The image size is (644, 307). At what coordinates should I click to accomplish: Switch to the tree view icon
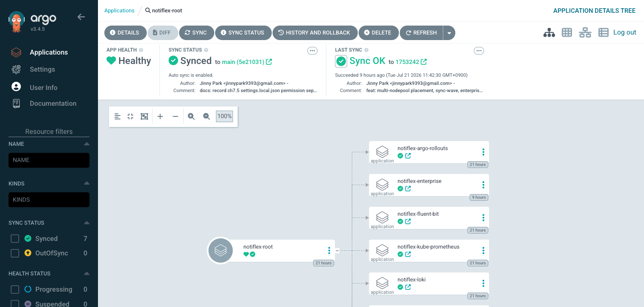click(549, 32)
